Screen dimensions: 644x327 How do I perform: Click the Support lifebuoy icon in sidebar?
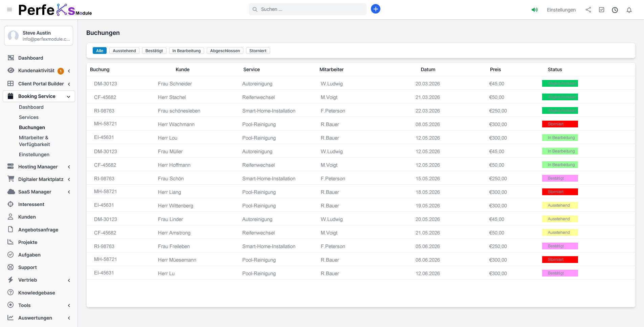click(10, 267)
